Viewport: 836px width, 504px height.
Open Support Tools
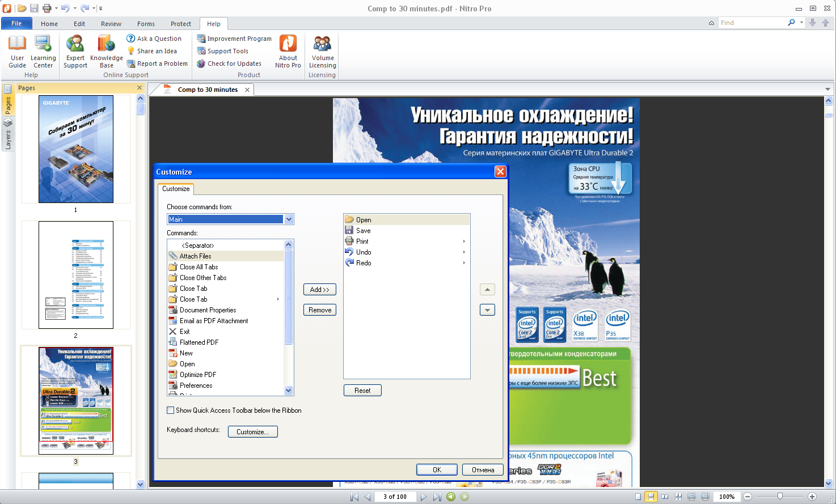pos(223,51)
